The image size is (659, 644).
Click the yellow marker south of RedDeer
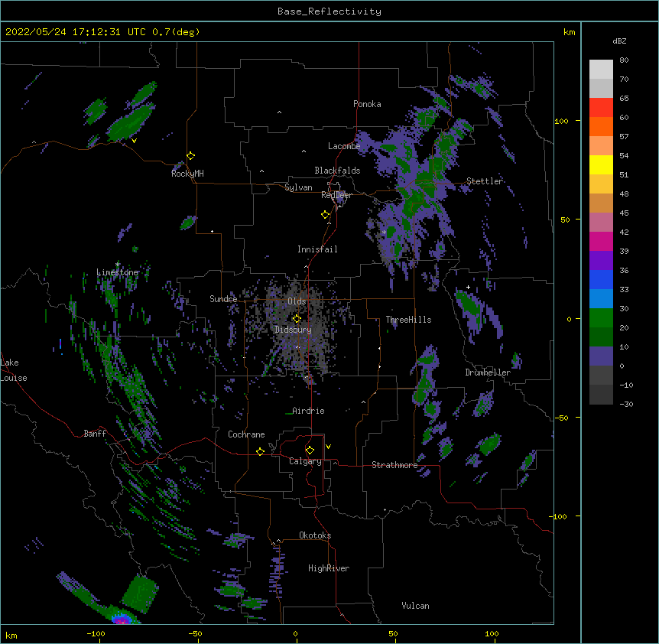click(326, 215)
